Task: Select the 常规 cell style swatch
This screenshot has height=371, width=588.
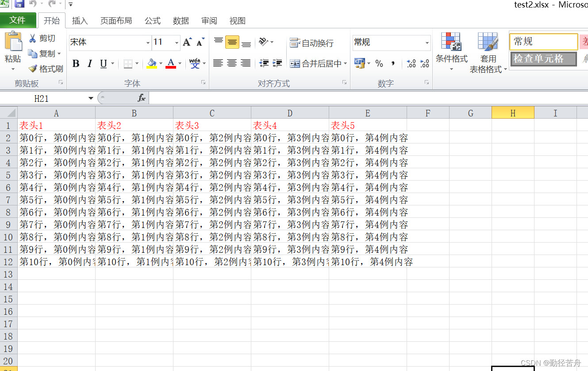Action: click(543, 42)
